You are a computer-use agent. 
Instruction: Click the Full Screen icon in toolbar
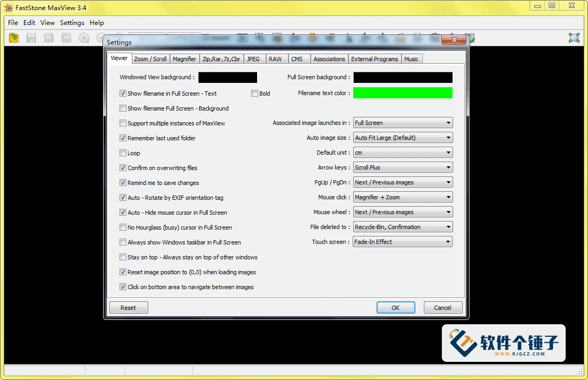[574, 38]
